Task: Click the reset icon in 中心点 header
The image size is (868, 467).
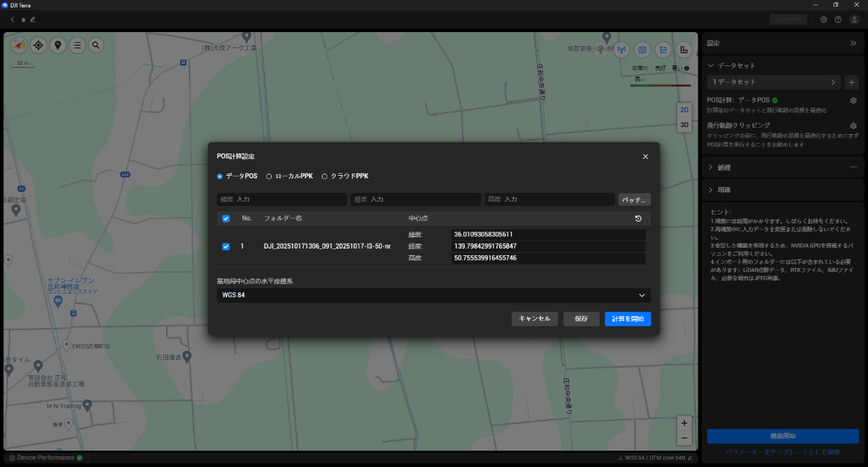Action: (x=638, y=218)
